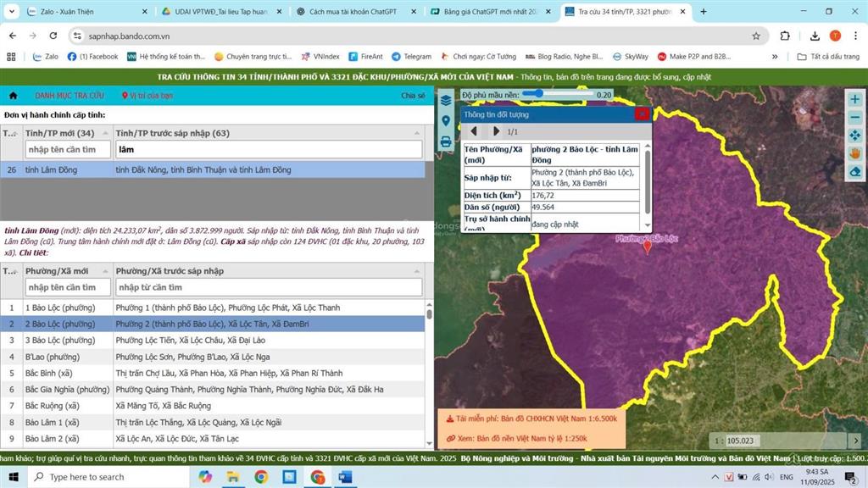Click the Windows search box
Screen dimensions: 868x488
(108, 477)
